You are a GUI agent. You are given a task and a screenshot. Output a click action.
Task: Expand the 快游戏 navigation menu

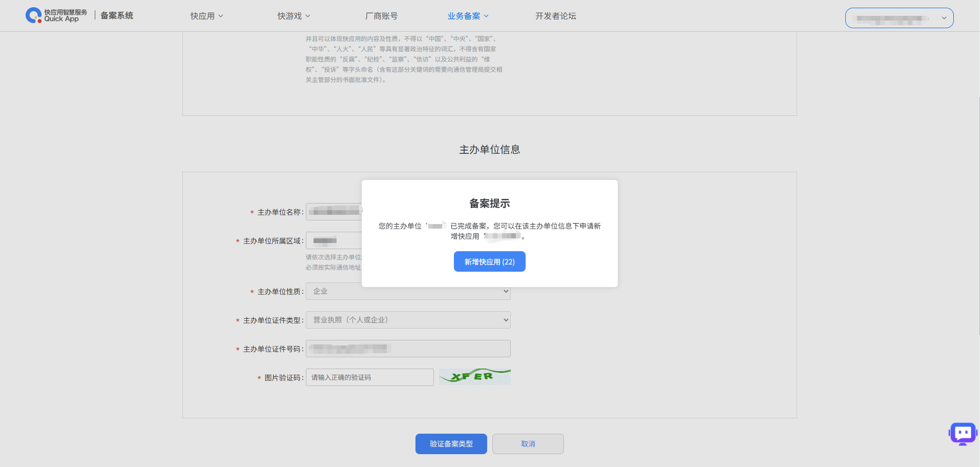(294, 16)
